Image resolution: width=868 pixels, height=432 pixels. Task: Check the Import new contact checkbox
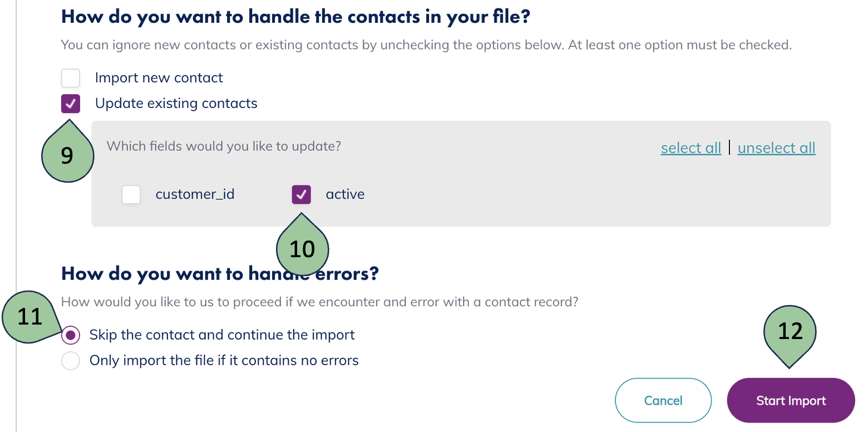(71, 78)
